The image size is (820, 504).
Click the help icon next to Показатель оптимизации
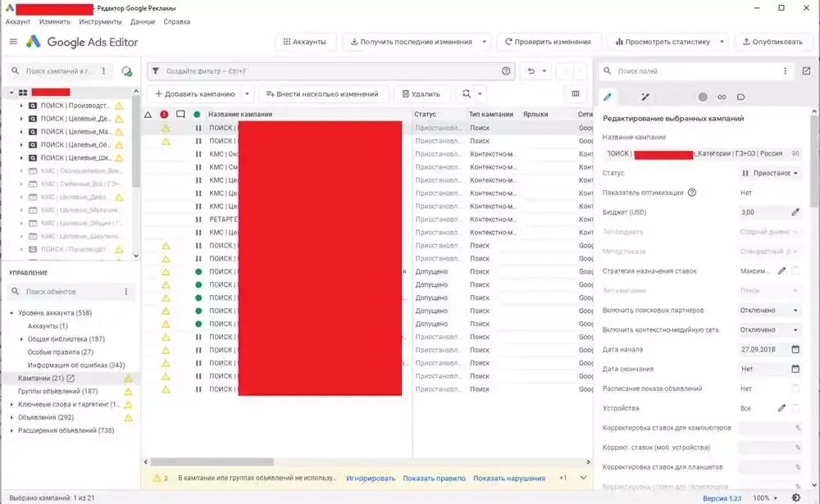[x=692, y=193]
